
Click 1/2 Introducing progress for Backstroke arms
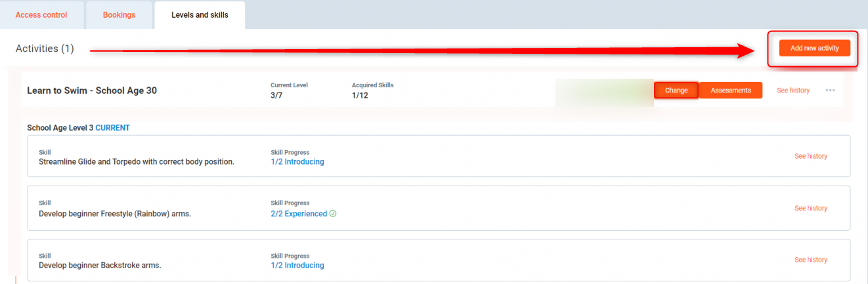tap(297, 266)
